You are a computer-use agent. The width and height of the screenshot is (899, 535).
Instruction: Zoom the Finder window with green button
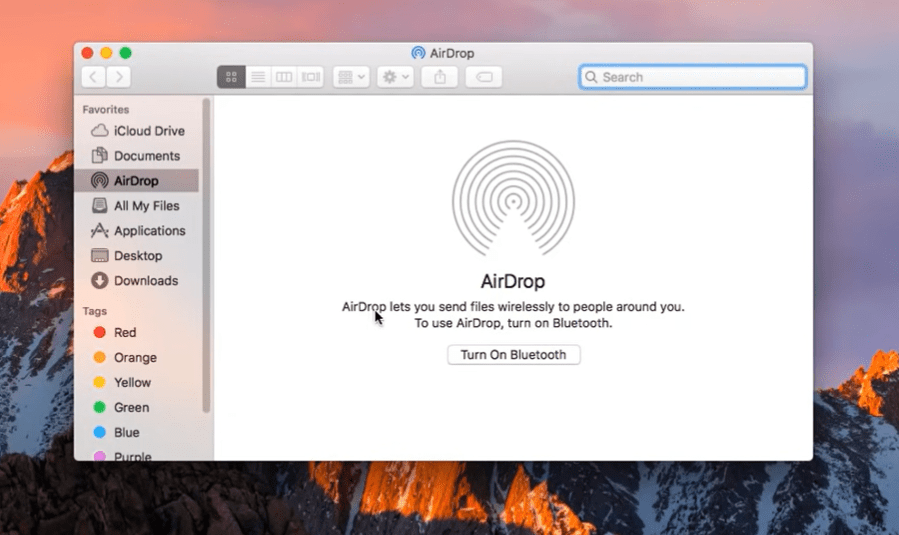tap(126, 53)
